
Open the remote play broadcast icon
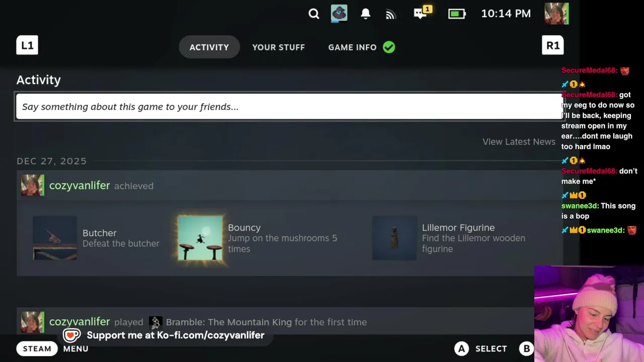coord(391,14)
